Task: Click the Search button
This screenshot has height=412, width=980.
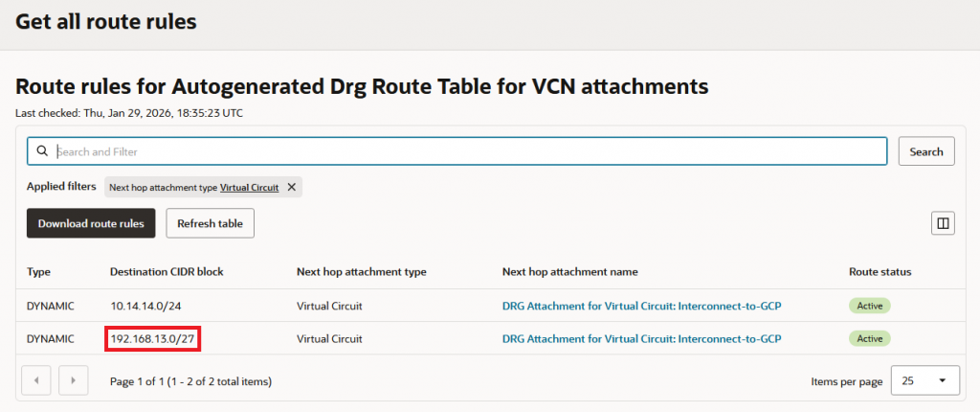Action: point(925,151)
